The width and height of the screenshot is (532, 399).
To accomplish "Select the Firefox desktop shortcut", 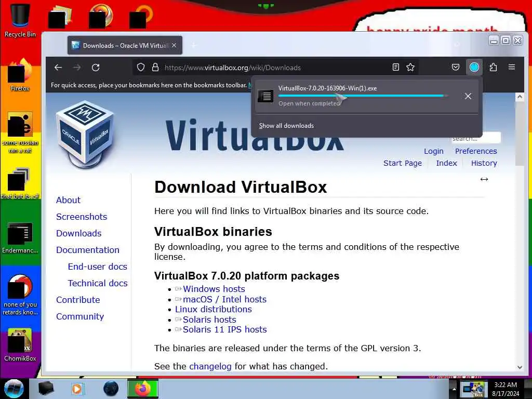I will 20,75.
